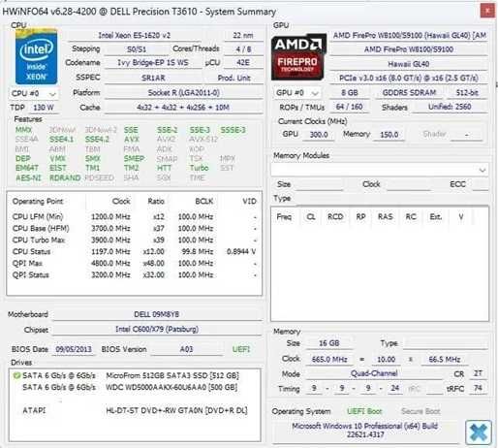Click the SR1AR SSPEC value
498x448 pixels.
click(153, 78)
